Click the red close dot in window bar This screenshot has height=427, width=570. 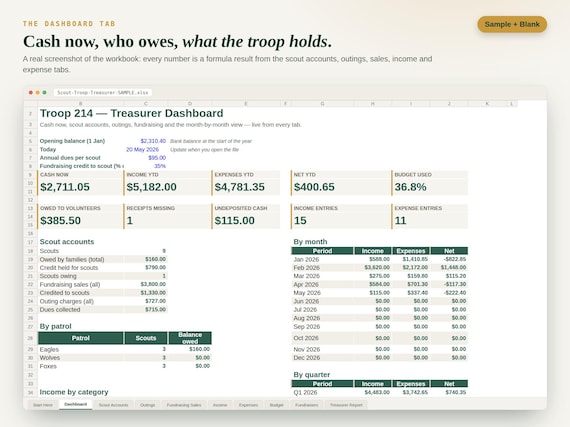point(31,93)
